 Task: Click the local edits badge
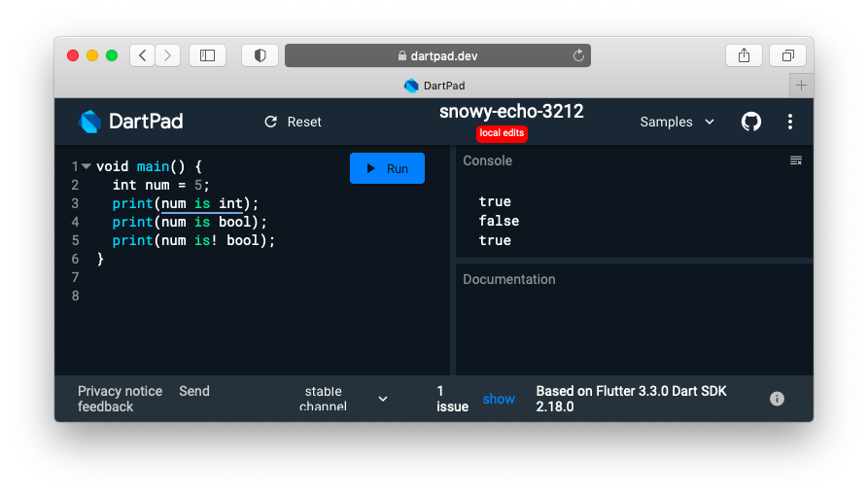tap(502, 133)
